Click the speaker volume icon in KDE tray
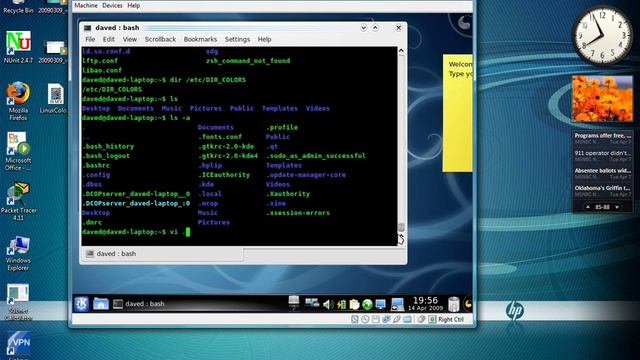Image resolution: width=640 pixels, height=360 pixels. pyautogui.click(x=328, y=304)
